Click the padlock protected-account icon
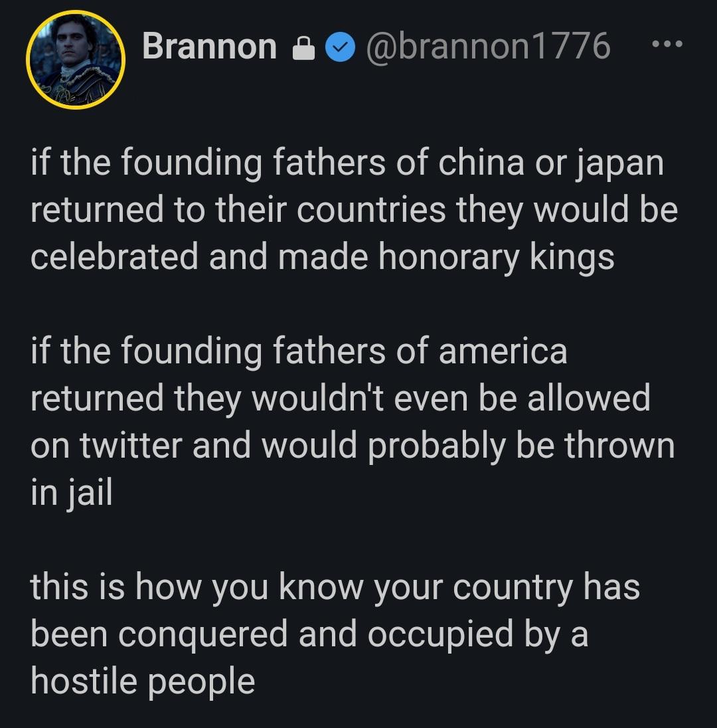The width and height of the screenshot is (717, 728). coord(303,49)
